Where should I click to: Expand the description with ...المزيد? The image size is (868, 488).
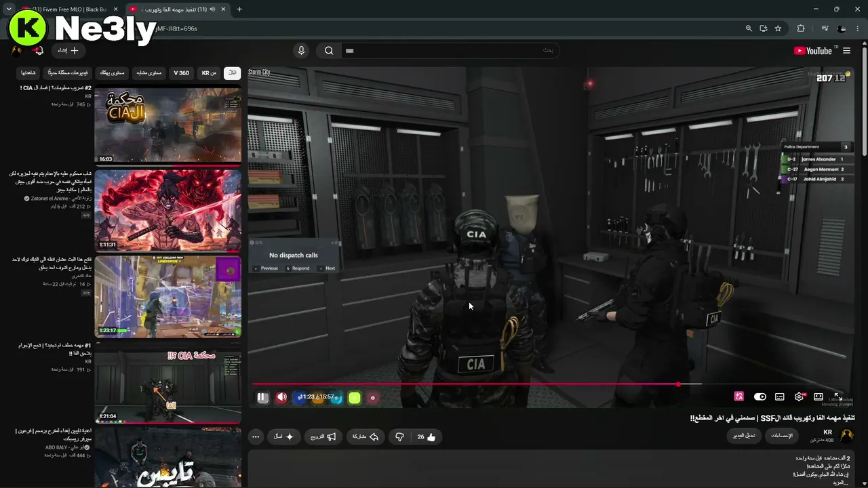point(840,483)
